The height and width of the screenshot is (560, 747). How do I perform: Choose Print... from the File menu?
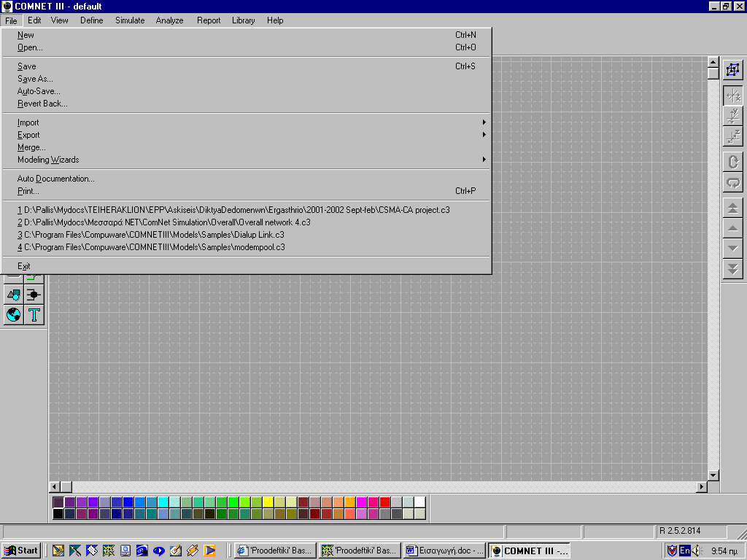(x=247, y=191)
